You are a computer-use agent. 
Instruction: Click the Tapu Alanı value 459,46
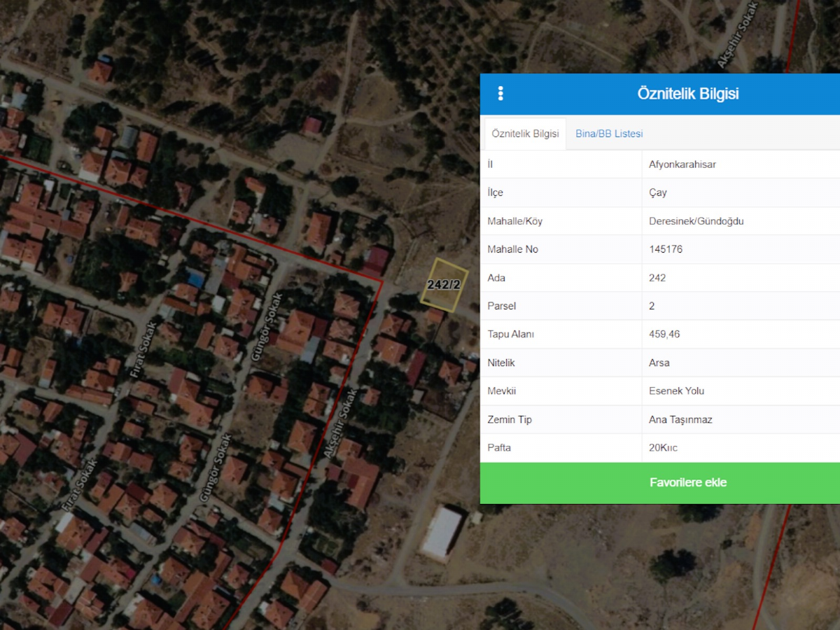(x=664, y=334)
